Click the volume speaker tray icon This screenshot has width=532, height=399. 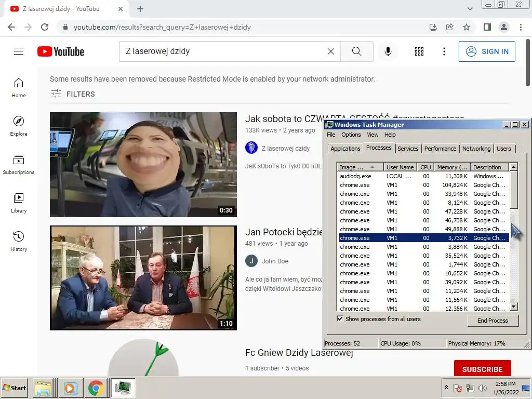point(482,388)
